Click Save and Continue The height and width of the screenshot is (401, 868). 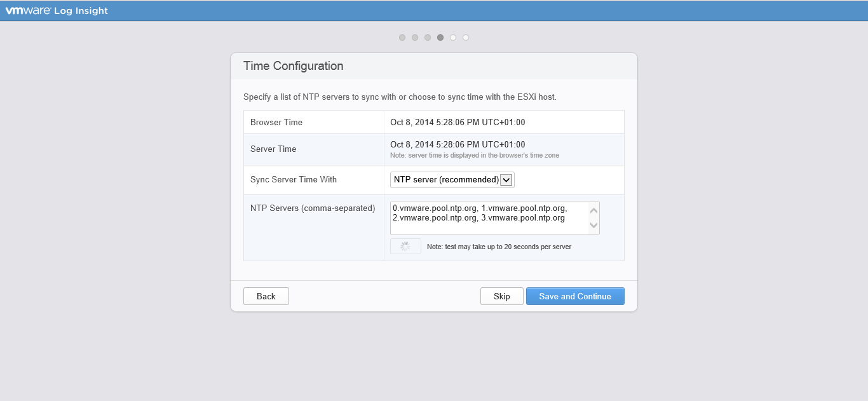pos(574,296)
